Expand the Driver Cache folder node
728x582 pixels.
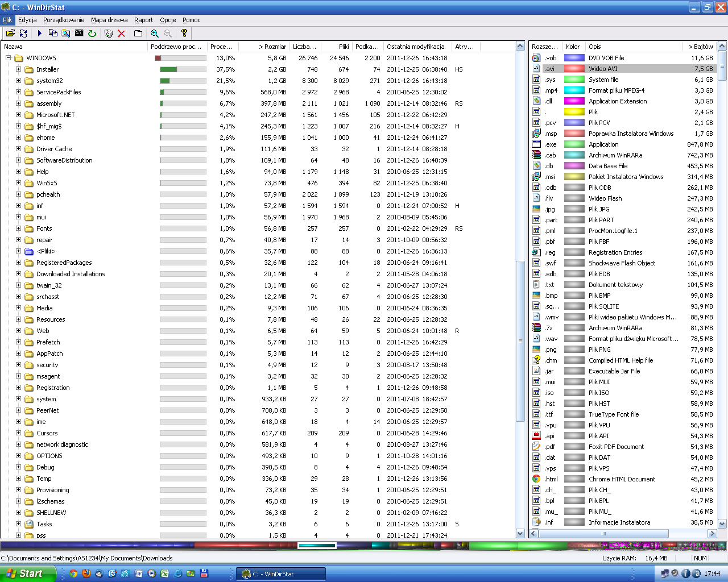(19, 149)
